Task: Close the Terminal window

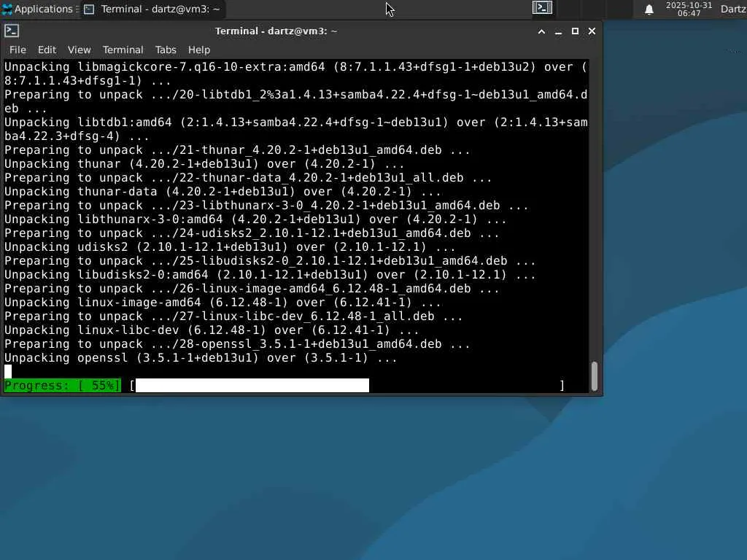Action: 592,31
